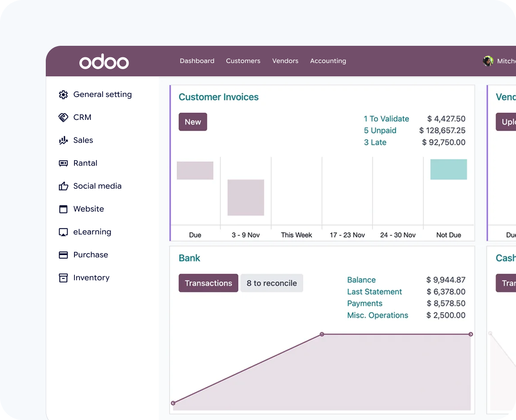This screenshot has width=516, height=420.
Task: Click the Sales chart icon
Action: coord(63,141)
